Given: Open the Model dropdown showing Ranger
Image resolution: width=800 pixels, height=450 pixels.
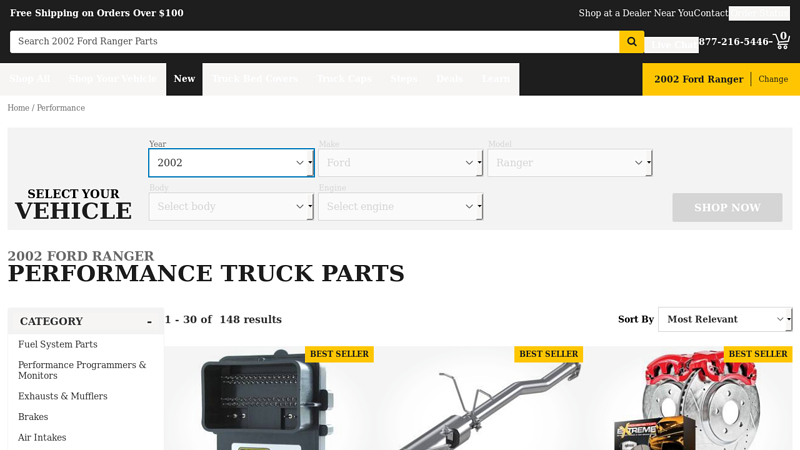Looking at the screenshot, I should point(570,163).
